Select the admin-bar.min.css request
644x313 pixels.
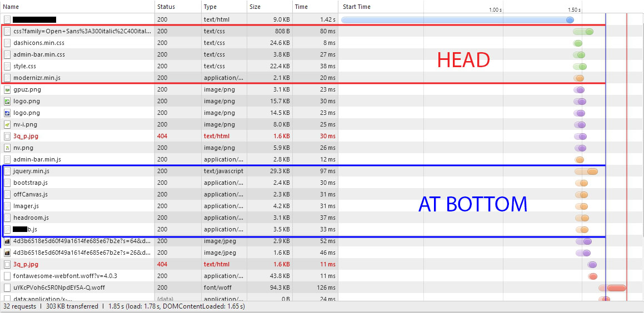click(x=39, y=54)
